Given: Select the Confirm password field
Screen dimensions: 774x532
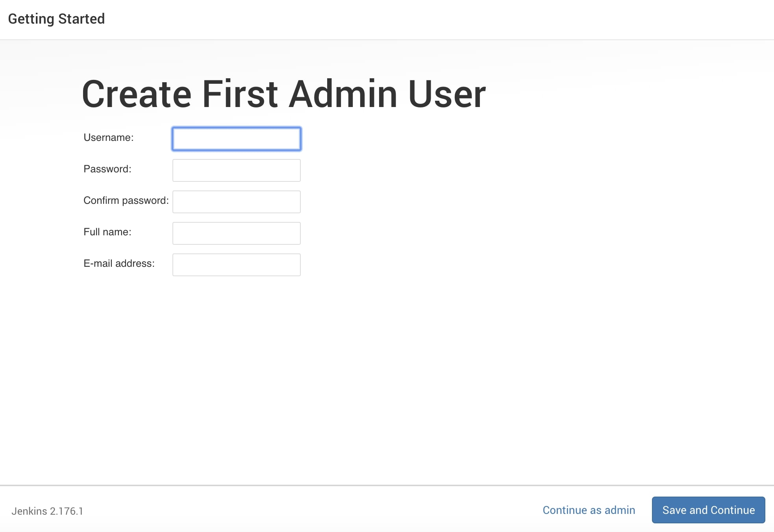Looking at the screenshot, I should pos(236,202).
